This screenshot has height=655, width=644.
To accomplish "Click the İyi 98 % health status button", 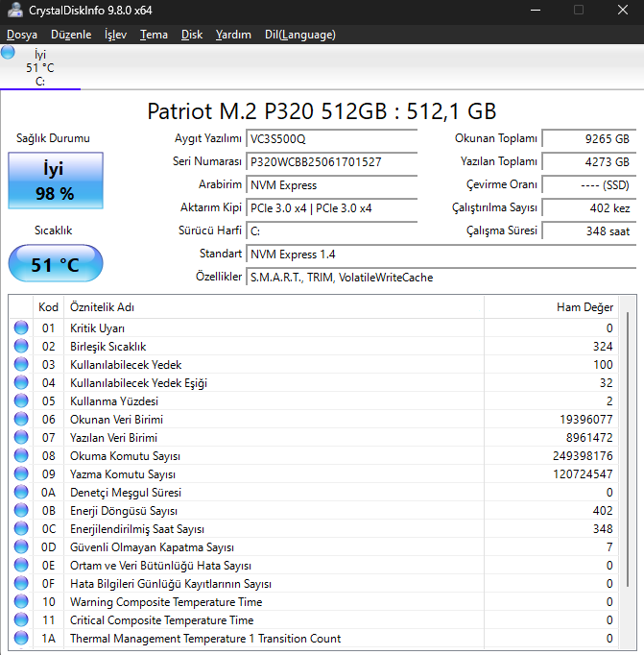I will tap(56, 181).
